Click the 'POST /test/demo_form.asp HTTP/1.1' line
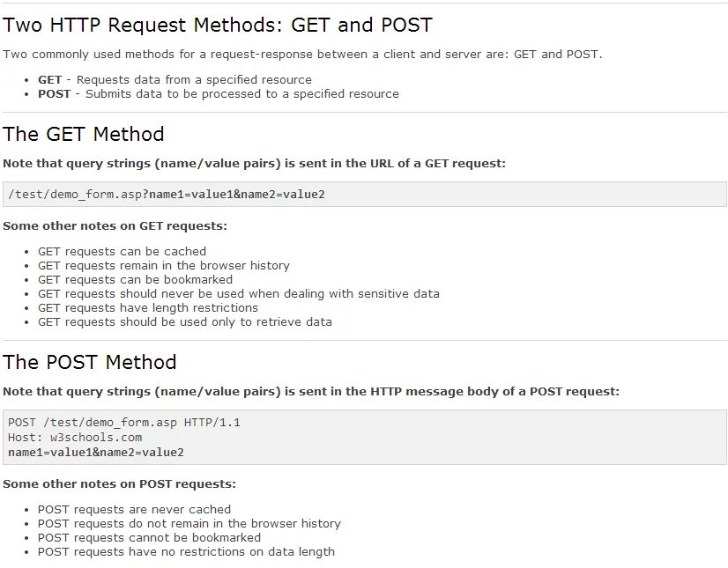The width and height of the screenshot is (728, 568). [x=124, y=423]
